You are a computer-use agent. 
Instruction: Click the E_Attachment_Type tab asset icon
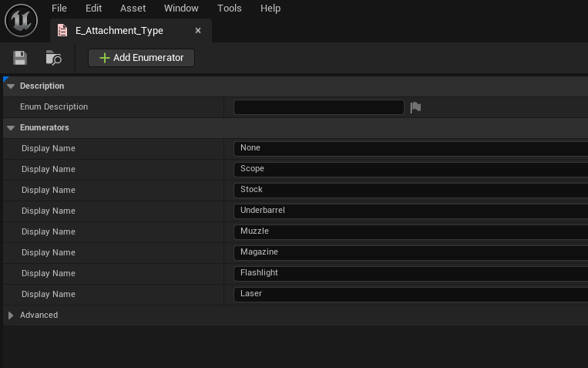pos(63,31)
